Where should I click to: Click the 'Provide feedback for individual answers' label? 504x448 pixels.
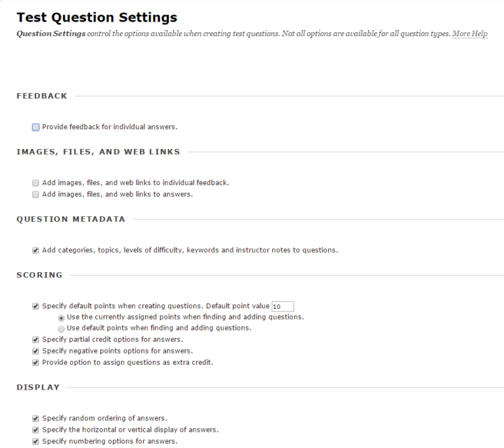(x=110, y=127)
